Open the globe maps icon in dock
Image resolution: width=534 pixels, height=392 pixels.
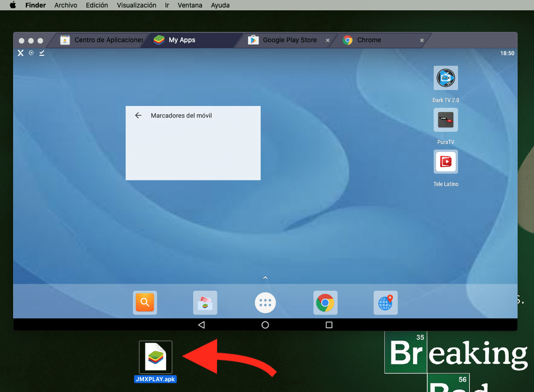[x=385, y=303]
